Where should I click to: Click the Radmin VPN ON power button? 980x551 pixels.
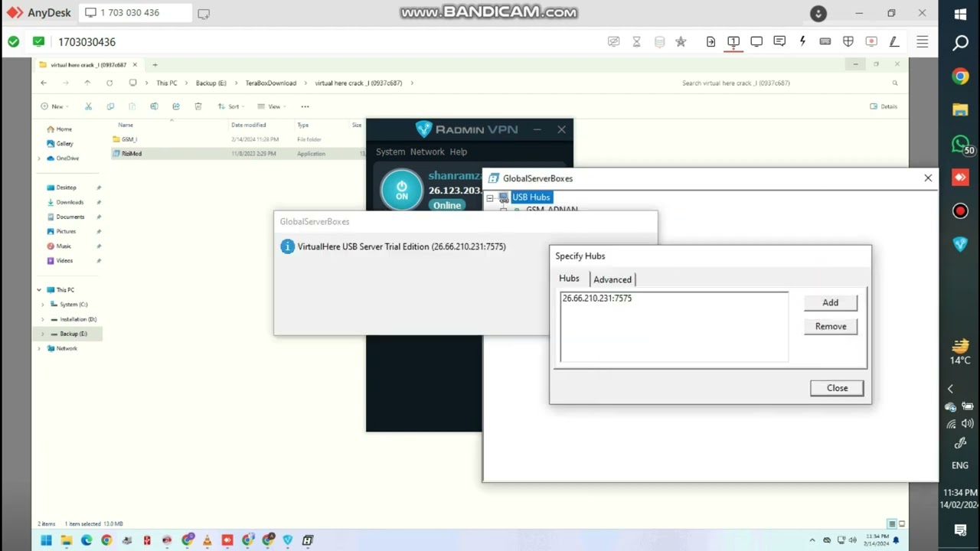pyautogui.click(x=402, y=191)
